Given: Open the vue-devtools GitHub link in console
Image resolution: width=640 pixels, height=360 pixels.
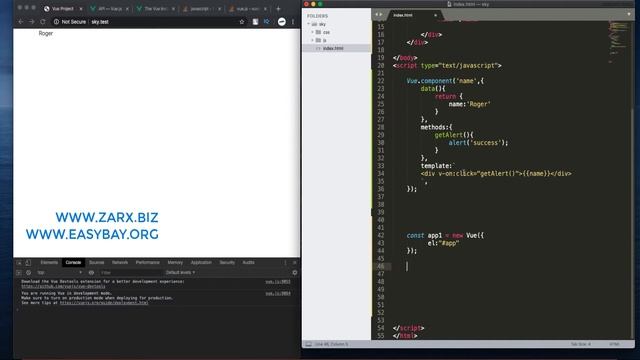Looking at the screenshot, I should pyautogui.click(x=63, y=287).
